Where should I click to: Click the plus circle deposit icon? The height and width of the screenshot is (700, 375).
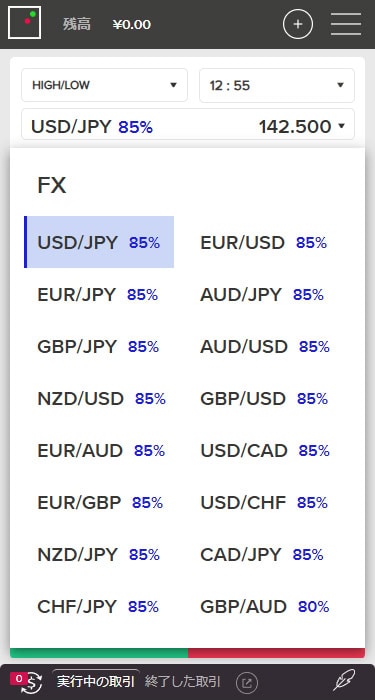click(x=298, y=24)
